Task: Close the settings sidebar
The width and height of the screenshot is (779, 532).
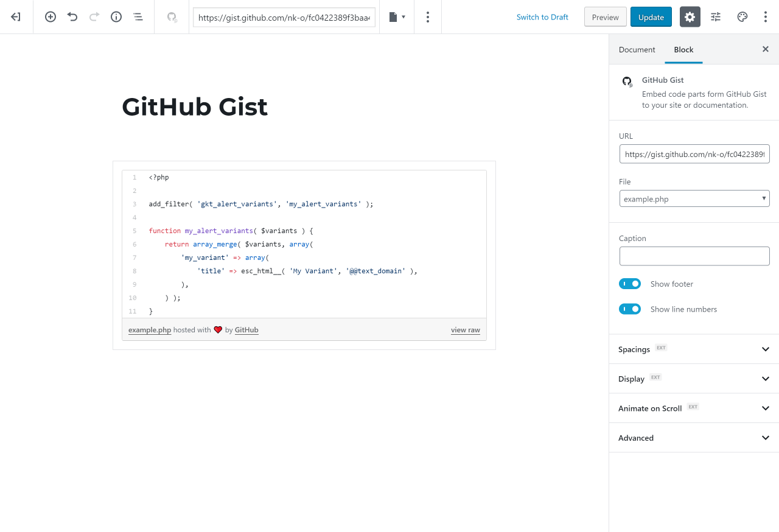Action: click(x=766, y=49)
